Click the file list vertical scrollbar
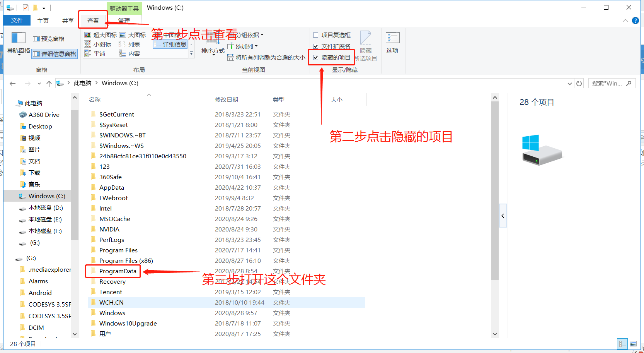Viewport: 644px width, 353px height. click(x=495, y=190)
